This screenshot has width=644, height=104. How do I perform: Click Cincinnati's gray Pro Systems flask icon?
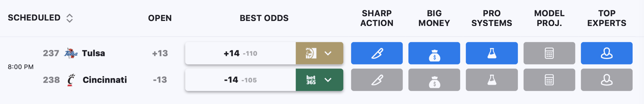pos(492,80)
